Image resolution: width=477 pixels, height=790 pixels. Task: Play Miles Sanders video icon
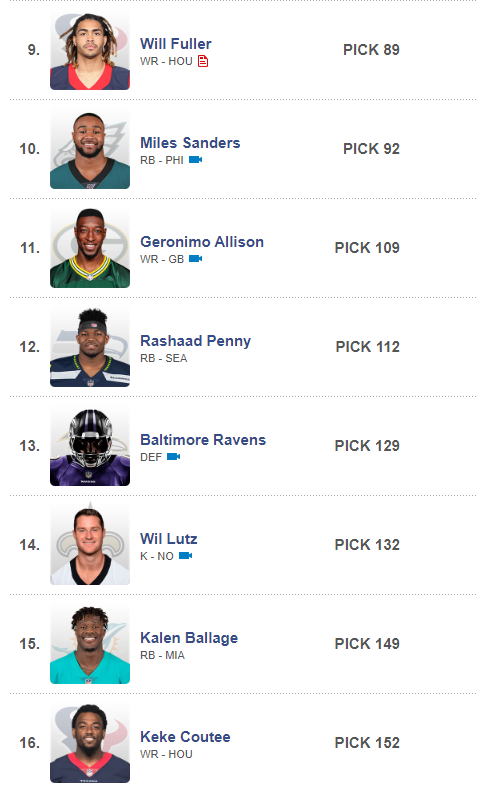[195, 160]
